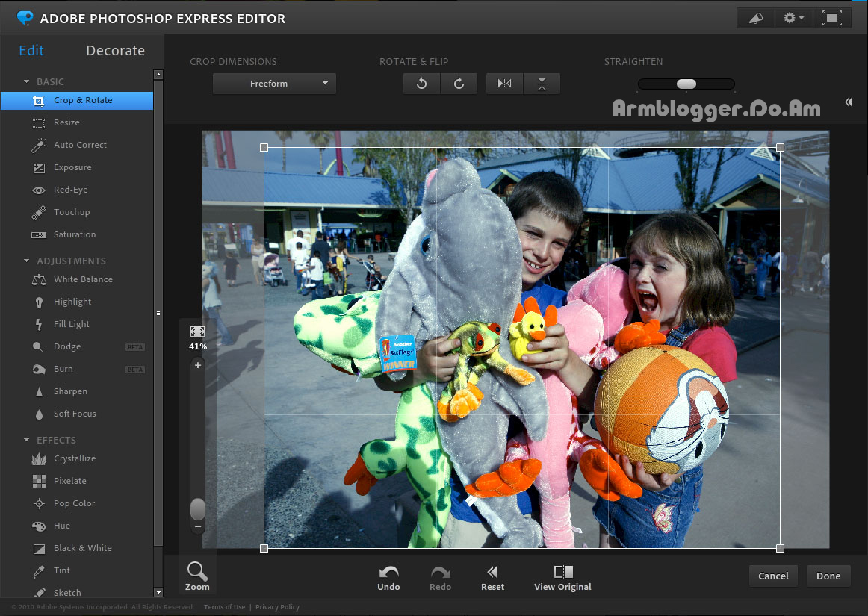868x616 pixels.
Task: Flip the image vertically
Action: [x=542, y=84]
